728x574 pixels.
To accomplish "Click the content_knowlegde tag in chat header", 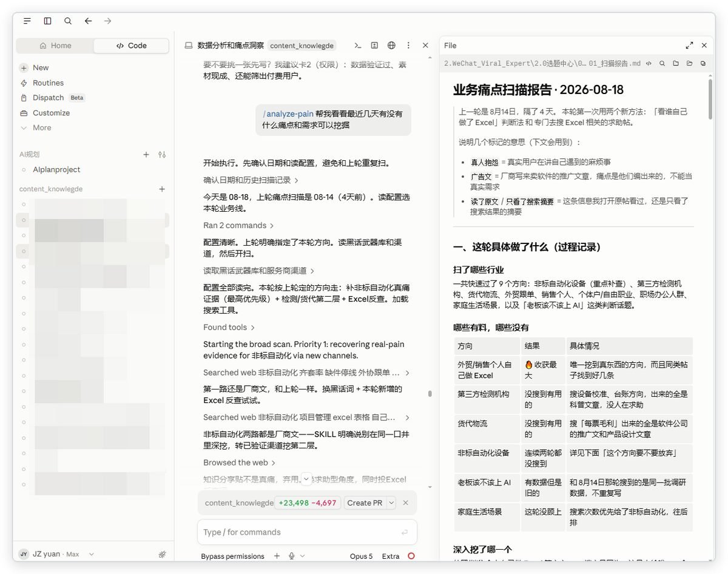I will click(302, 46).
